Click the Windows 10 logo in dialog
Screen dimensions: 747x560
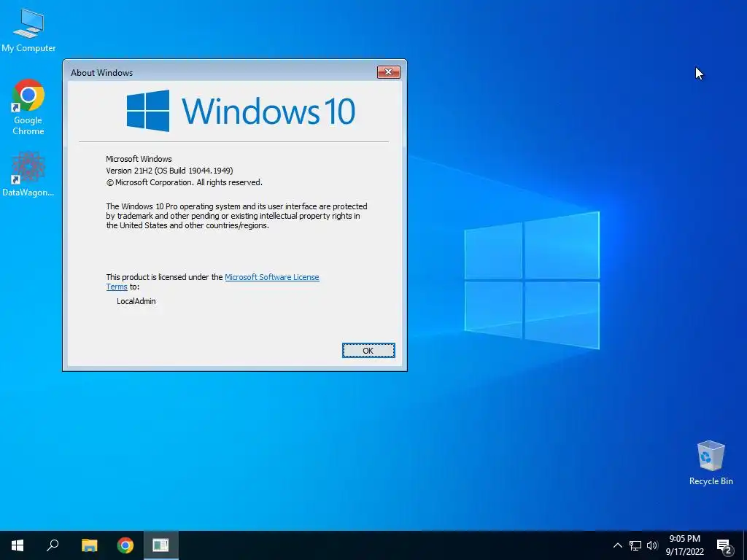click(241, 111)
